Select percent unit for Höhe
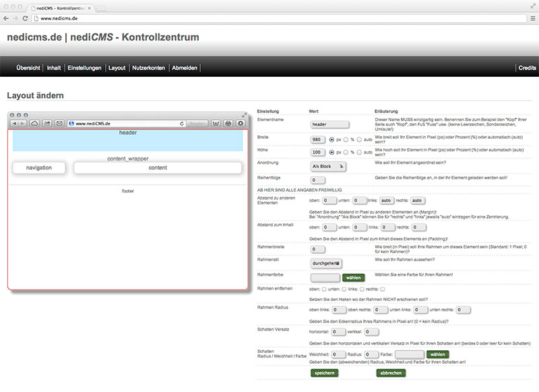This screenshot has height=392, width=539. pyautogui.click(x=346, y=152)
